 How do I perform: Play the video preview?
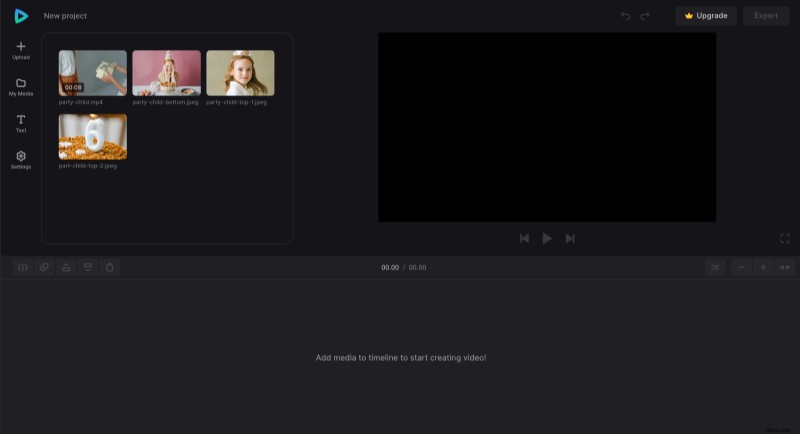click(547, 238)
